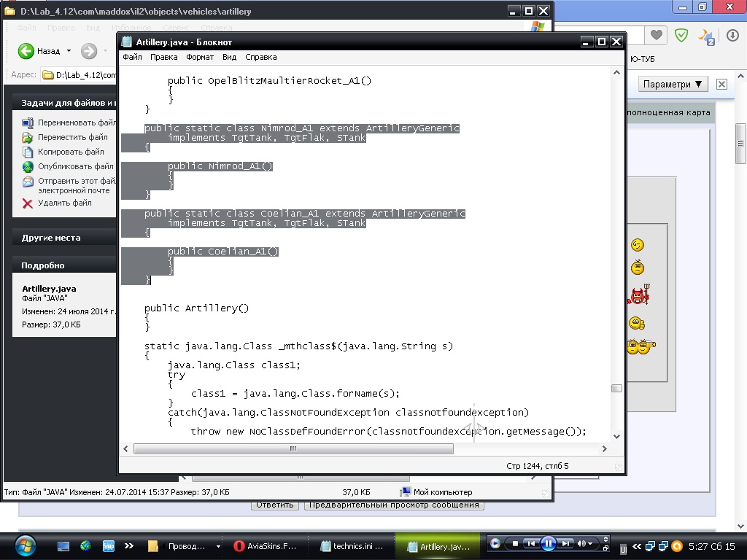This screenshot has height=560, width=747.
Task: Click the extension icon with badge 2
Action: point(706,36)
